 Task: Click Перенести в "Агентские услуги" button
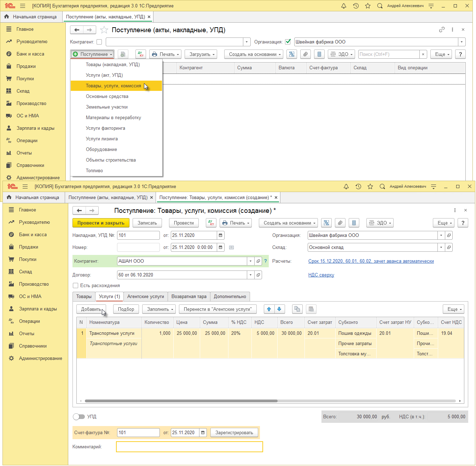coord(218,309)
